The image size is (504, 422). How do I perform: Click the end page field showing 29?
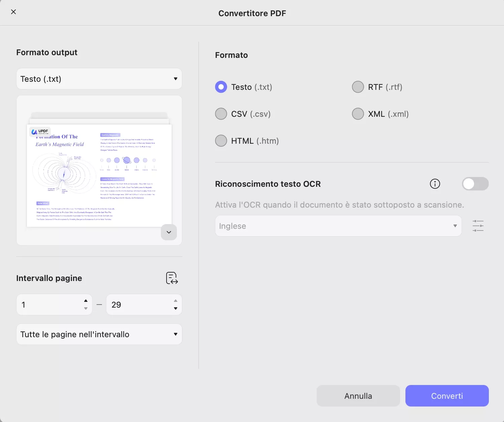pyautogui.click(x=140, y=305)
